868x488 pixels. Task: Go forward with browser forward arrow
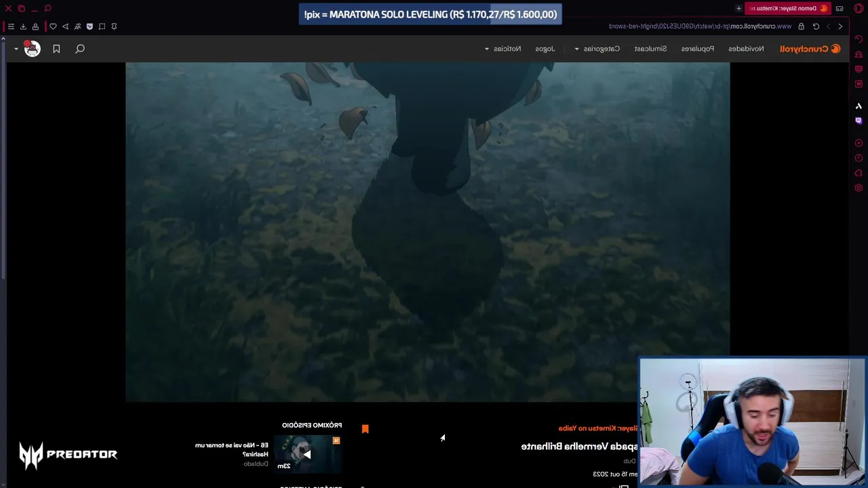[x=828, y=26]
